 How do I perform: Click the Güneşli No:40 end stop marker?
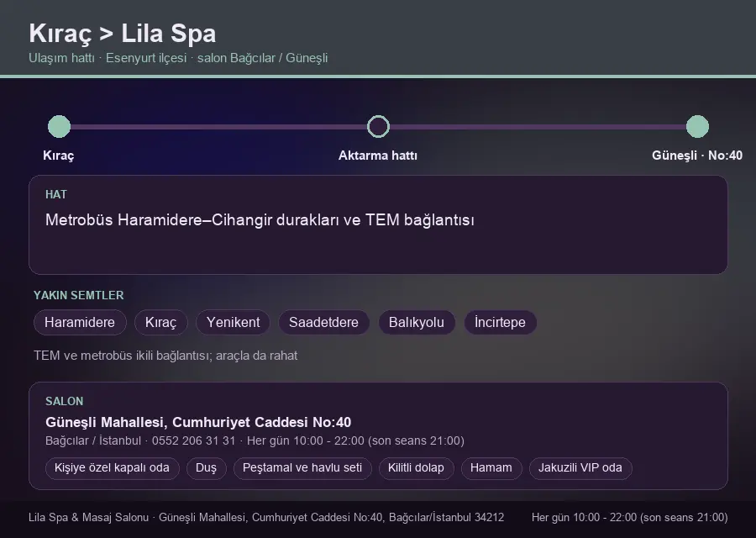point(697,126)
